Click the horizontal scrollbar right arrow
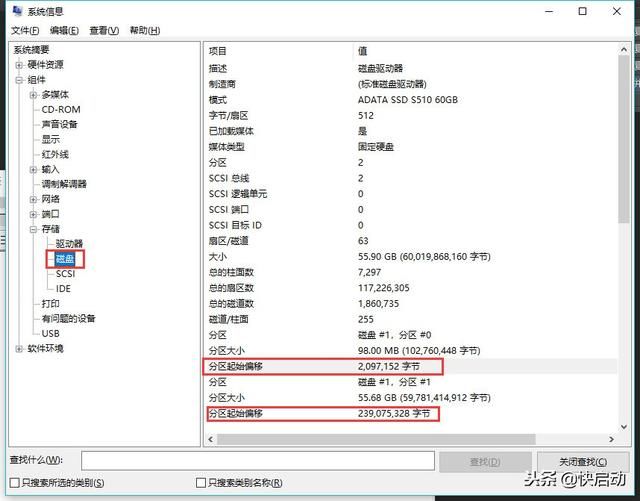The height and width of the screenshot is (501, 640). [x=611, y=439]
